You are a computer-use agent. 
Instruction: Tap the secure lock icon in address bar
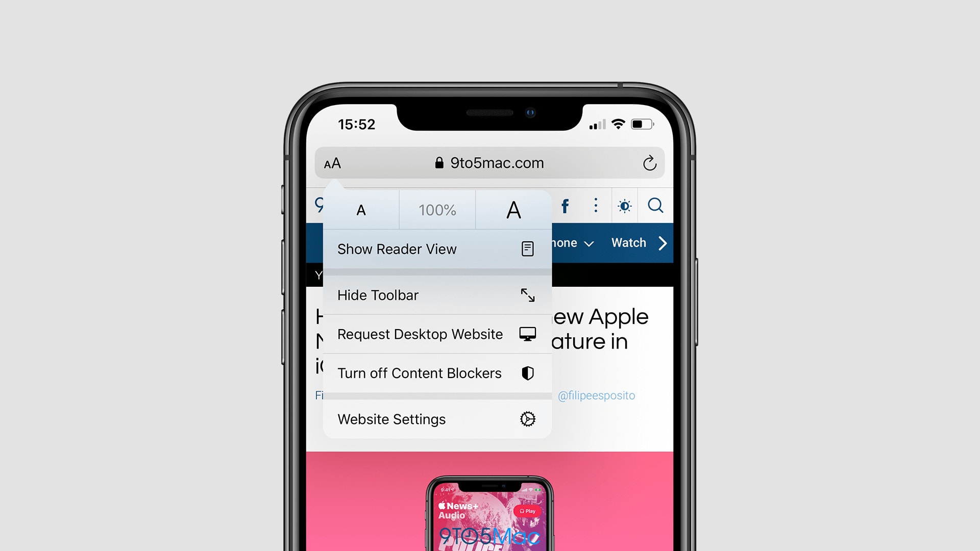(x=436, y=163)
